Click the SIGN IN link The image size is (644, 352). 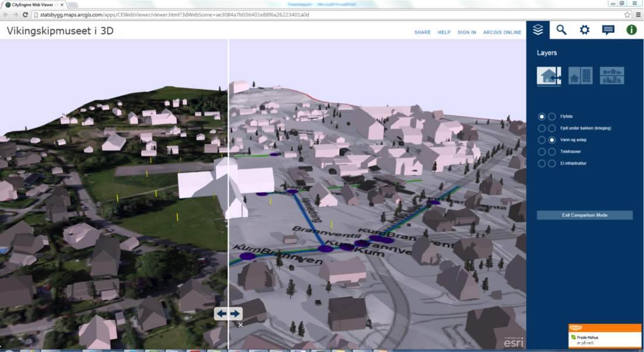pos(467,32)
